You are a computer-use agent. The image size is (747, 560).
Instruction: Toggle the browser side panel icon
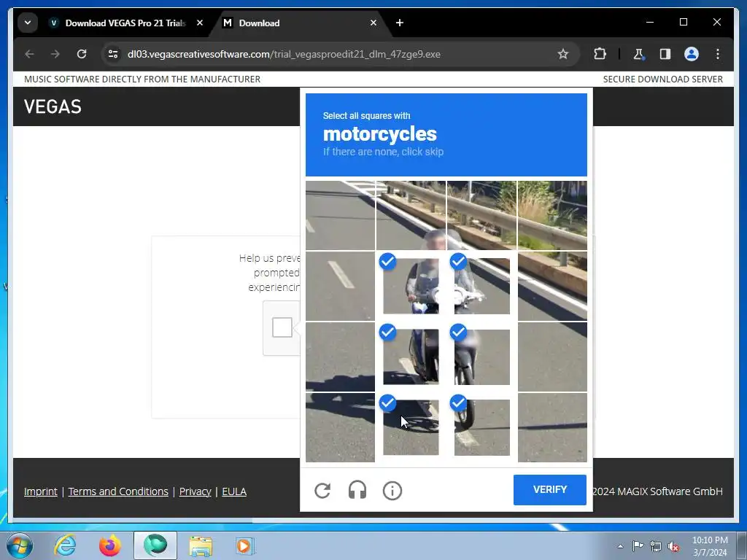click(x=665, y=54)
